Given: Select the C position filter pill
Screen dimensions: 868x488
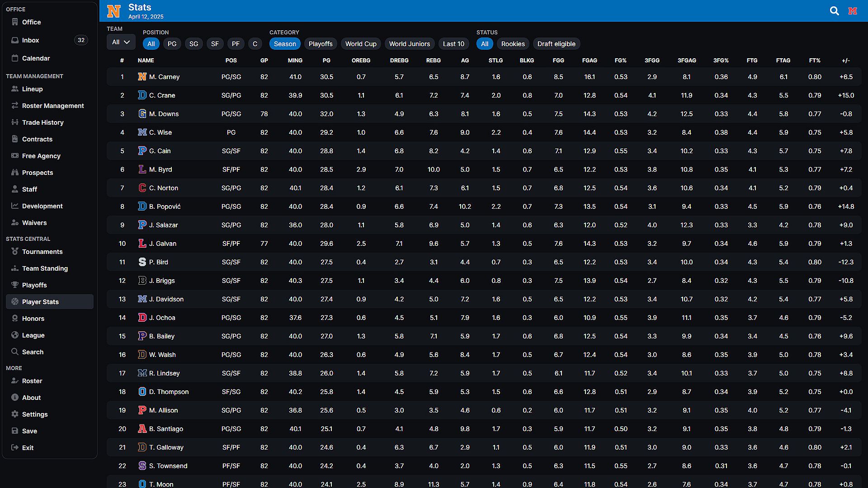Looking at the screenshot, I should [255, 44].
